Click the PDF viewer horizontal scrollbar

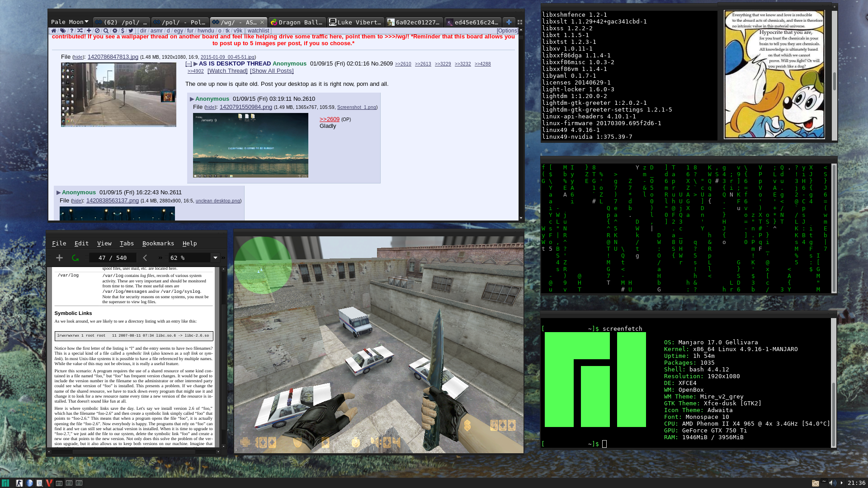[x=135, y=451]
